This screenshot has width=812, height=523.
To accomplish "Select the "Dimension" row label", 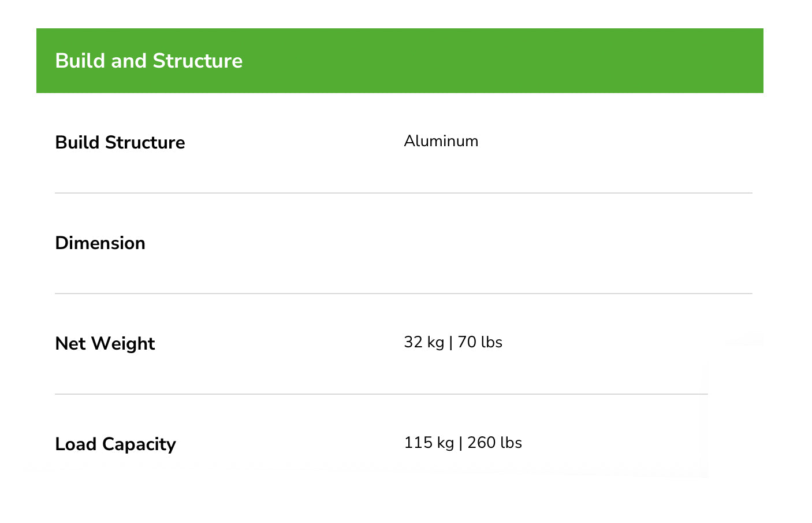I will click(100, 243).
